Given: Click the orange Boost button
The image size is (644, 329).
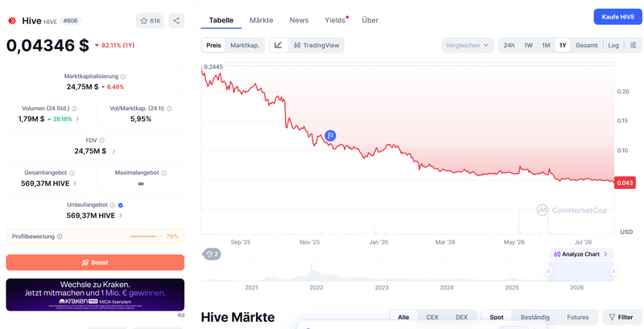Looking at the screenshot, I should point(95,262).
